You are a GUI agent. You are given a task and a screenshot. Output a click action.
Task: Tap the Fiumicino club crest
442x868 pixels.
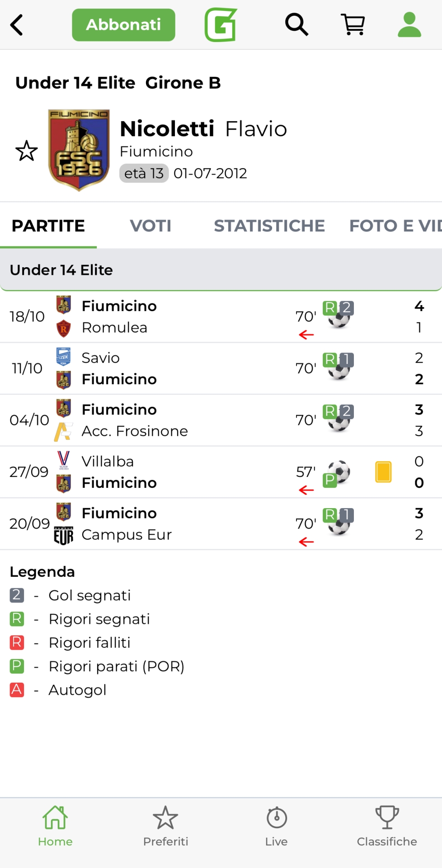79,150
